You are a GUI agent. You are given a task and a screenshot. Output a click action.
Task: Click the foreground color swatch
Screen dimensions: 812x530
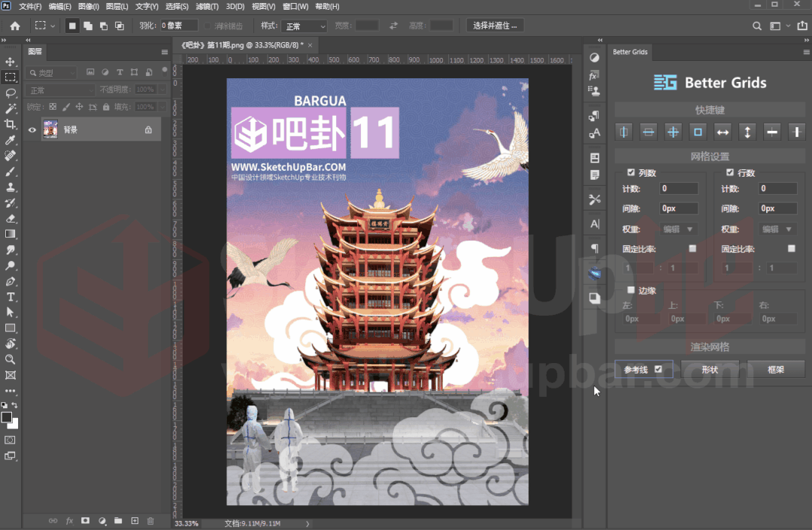[x=6, y=417]
